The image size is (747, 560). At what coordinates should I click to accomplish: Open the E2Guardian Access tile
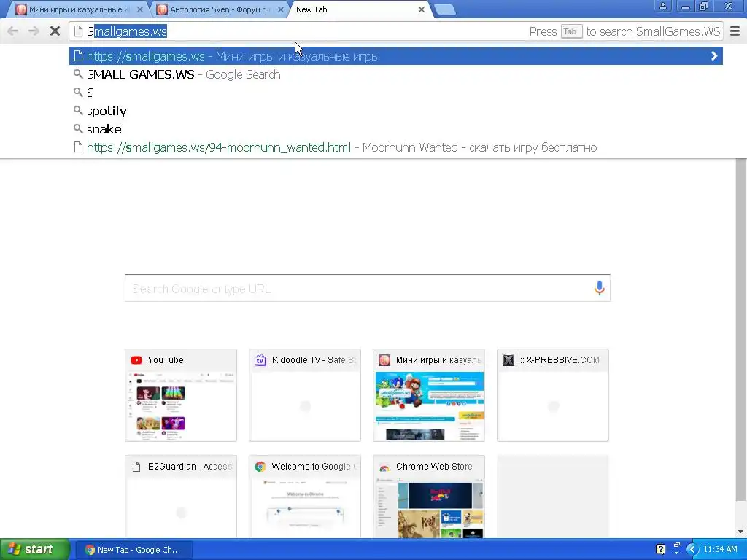[x=181, y=496]
